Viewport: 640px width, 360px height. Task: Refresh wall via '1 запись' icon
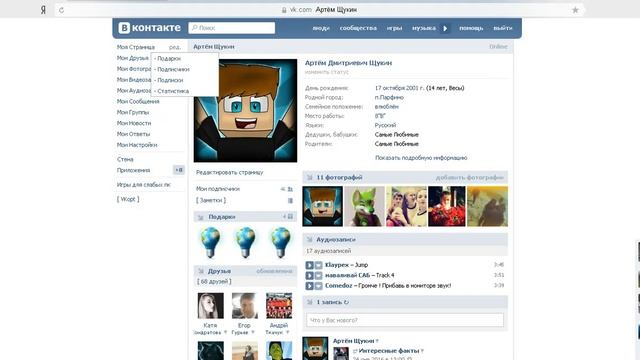tap(346, 302)
